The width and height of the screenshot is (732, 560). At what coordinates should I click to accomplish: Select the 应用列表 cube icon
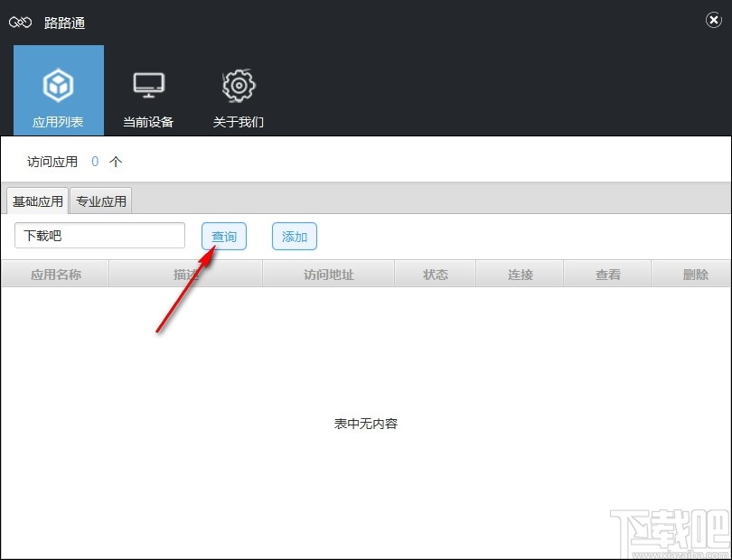(x=58, y=83)
